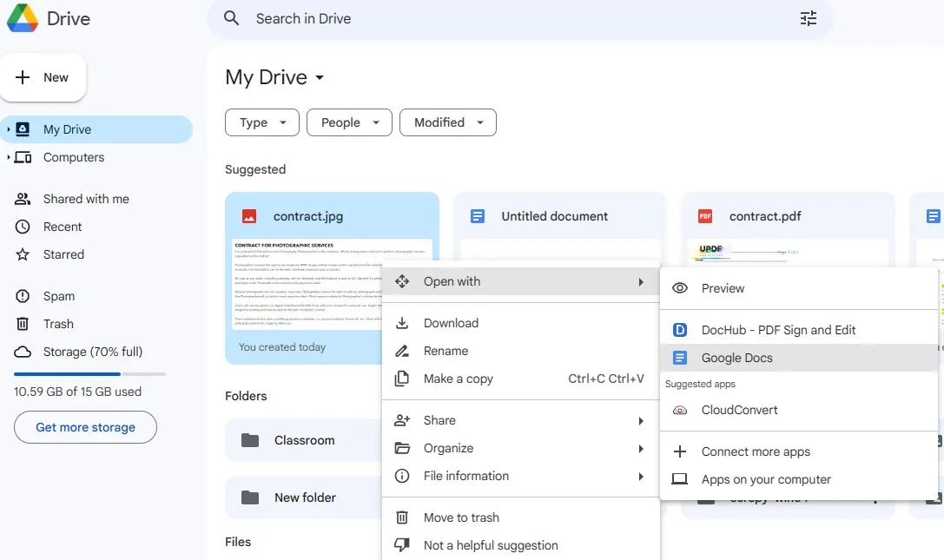
Task: Open the Type filter dropdown
Action: [261, 122]
